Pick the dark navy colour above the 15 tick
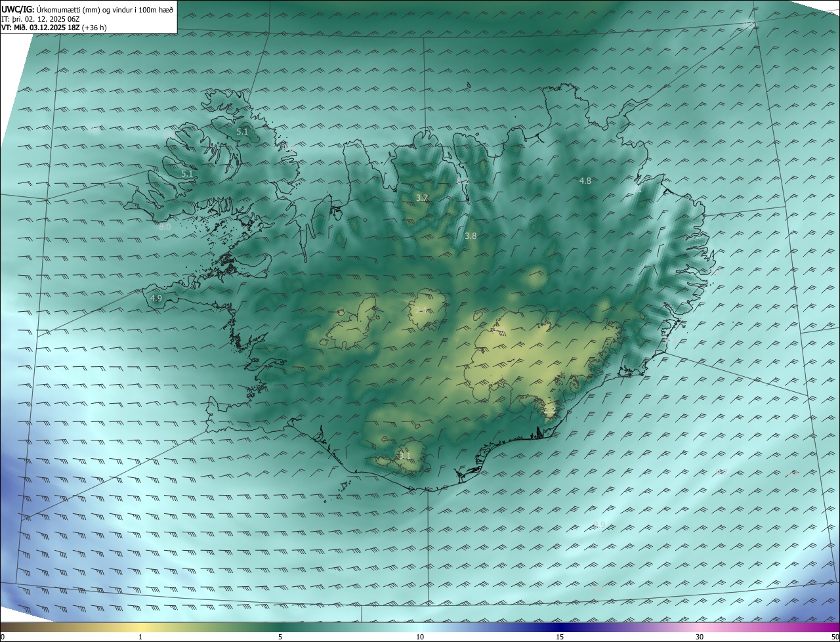 pos(560,627)
